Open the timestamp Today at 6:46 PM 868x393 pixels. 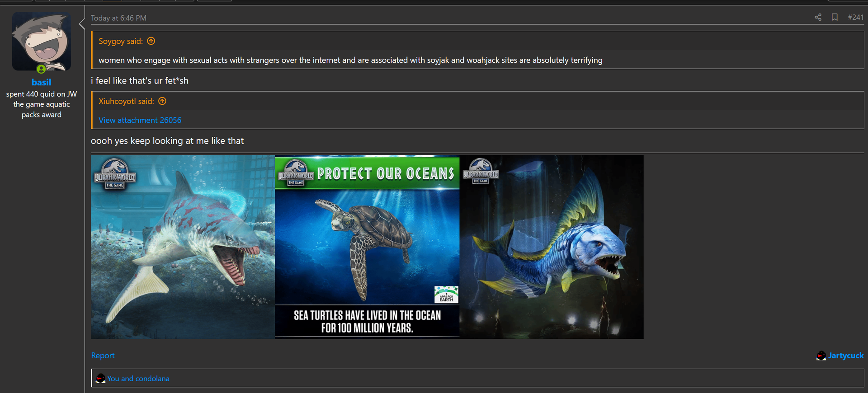point(118,18)
